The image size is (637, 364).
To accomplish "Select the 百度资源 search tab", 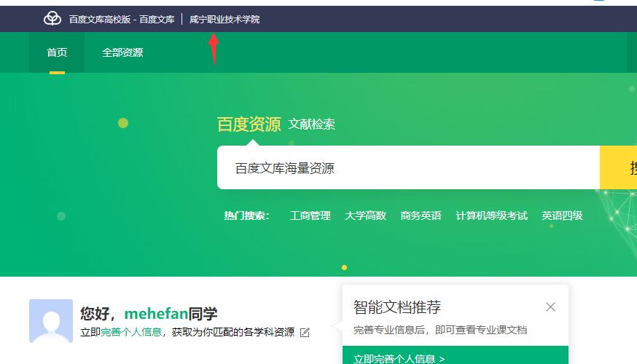I will 249,124.
